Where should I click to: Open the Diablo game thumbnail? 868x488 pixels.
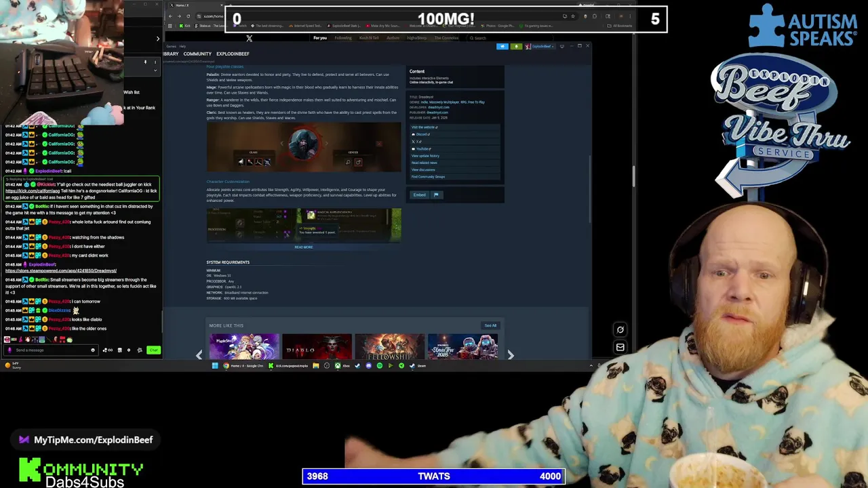click(x=317, y=346)
